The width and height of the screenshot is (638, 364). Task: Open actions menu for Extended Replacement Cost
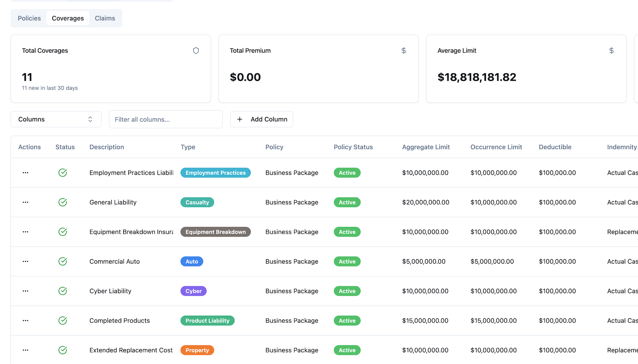tap(26, 350)
